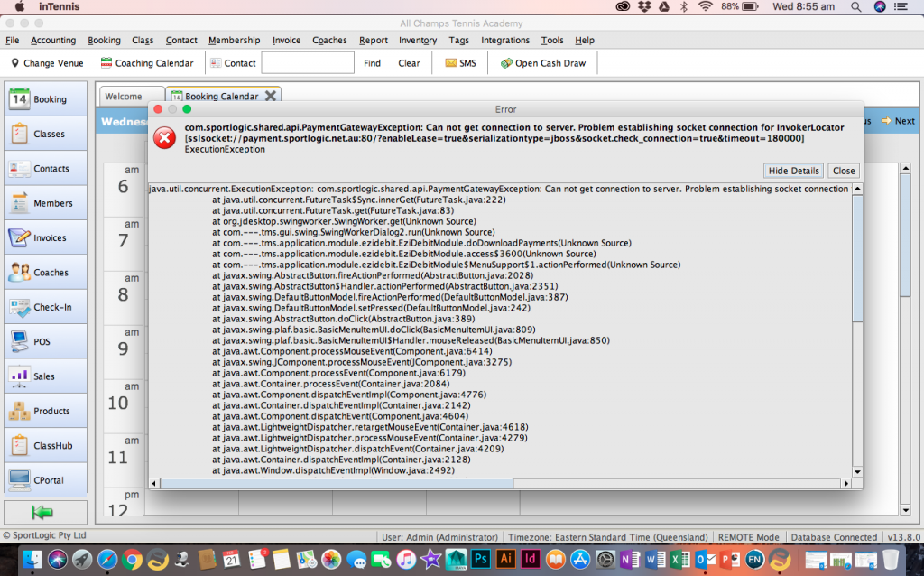Open Photoshop from the Dock

[x=480, y=559]
